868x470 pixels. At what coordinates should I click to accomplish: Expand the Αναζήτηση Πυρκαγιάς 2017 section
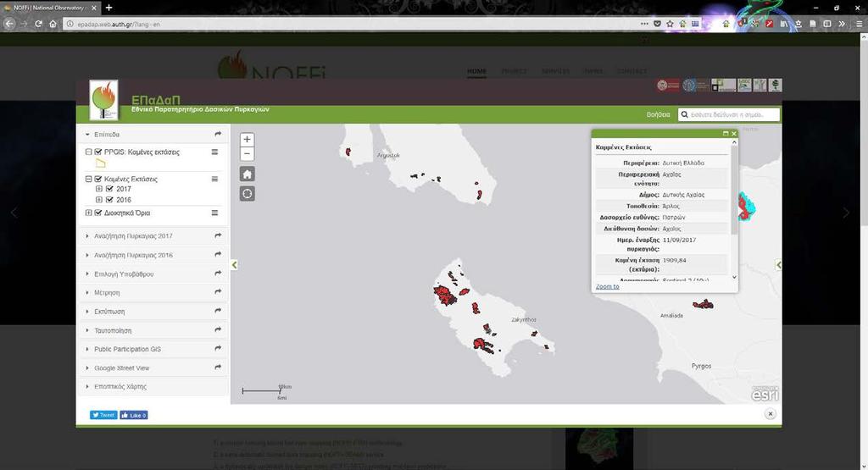(153, 236)
